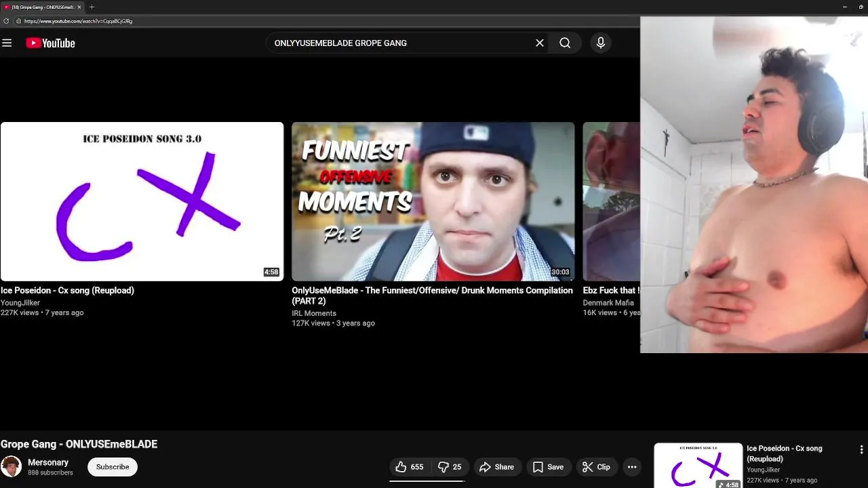
Task: Like the video with thumbs up
Action: coord(410,467)
